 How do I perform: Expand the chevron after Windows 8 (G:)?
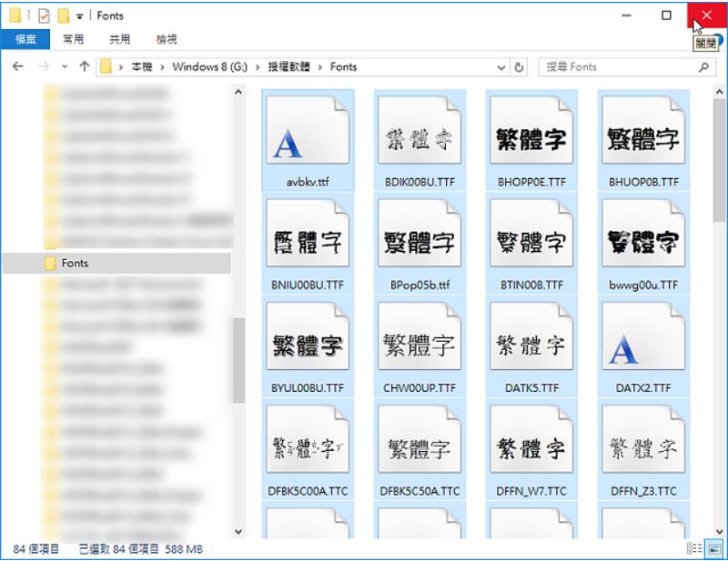(x=258, y=67)
